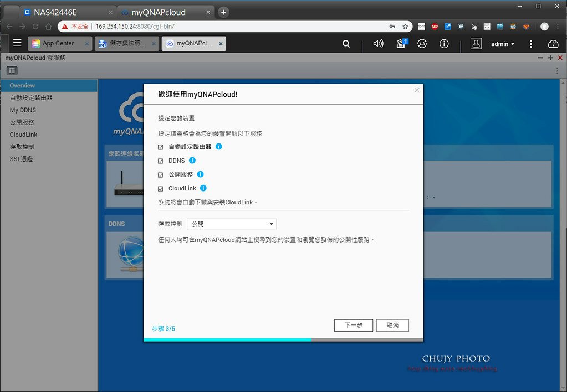567x392 pixels.
Task: Open 存取控制 in the sidebar
Action: click(x=49, y=147)
